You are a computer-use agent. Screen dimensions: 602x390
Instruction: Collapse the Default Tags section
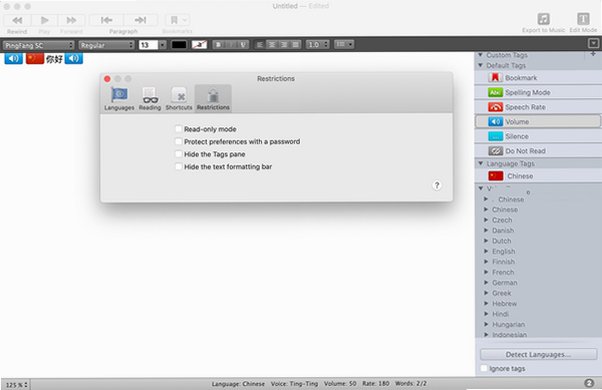tap(480, 66)
